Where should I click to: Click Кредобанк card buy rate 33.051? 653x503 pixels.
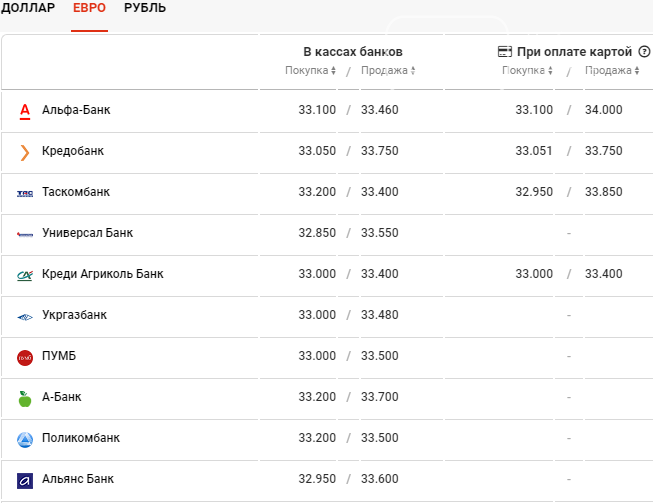[534, 151]
